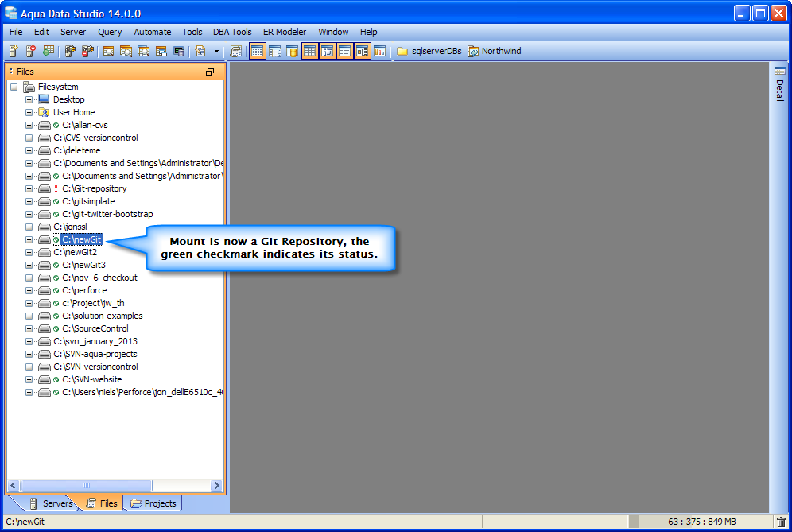Image resolution: width=792 pixels, height=532 pixels.
Task: Collapse the Filesystem root node
Action: (x=14, y=87)
